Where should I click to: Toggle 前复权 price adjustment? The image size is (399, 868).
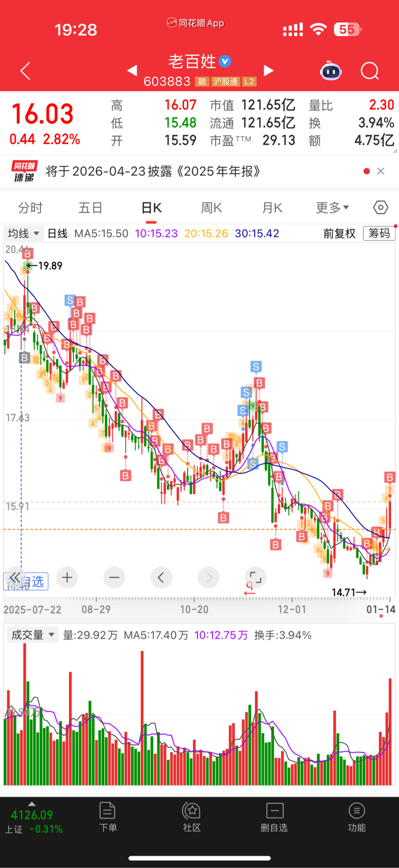coord(339,234)
